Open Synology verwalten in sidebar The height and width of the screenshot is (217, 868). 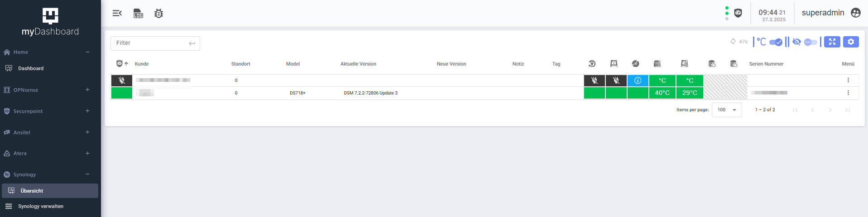pos(40,206)
